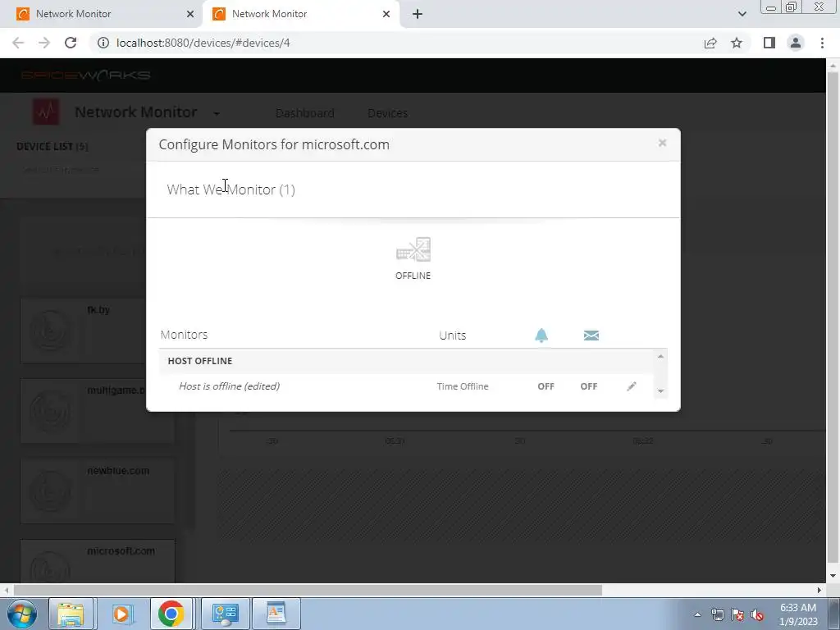Image resolution: width=840 pixels, height=630 pixels.
Task: Open the Chrome profile menu
Action: tap(796, 43)
